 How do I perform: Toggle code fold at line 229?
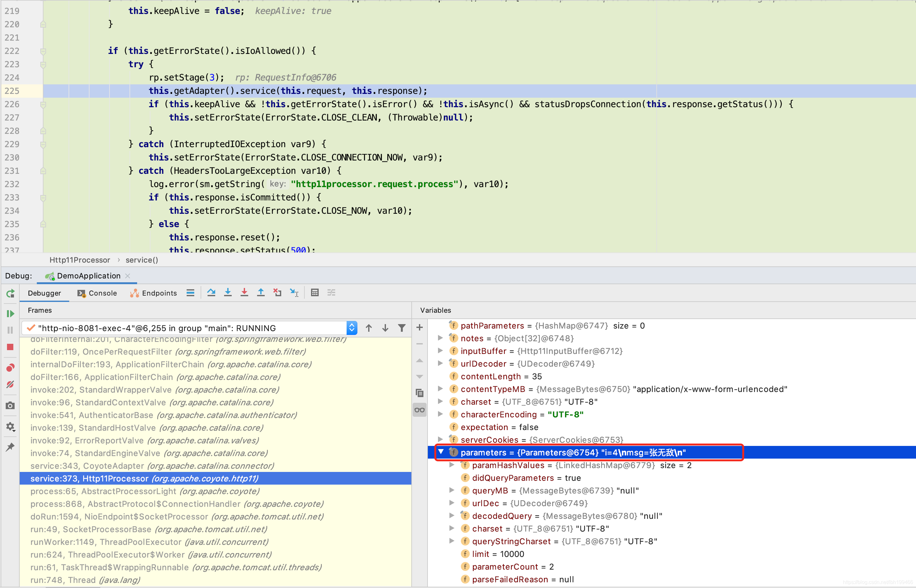[43, 144]
